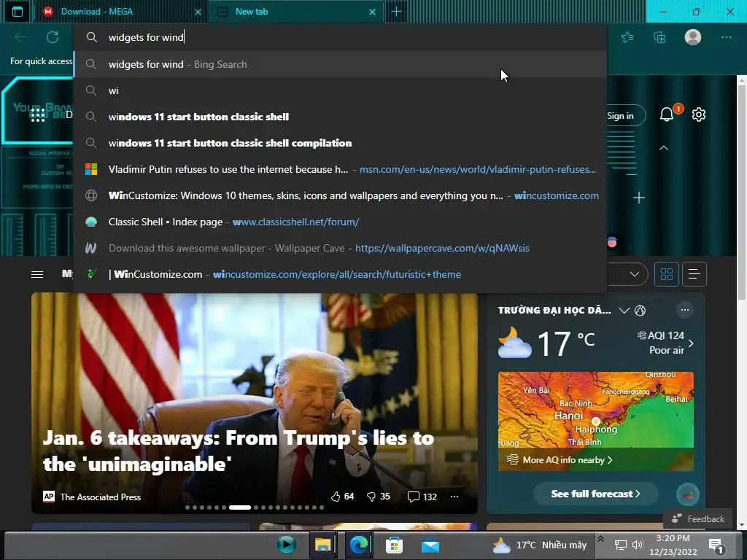Click the weather location globe icon
Image resolution: width=747 pixels, height=560 pixels.
coord(640,311)
